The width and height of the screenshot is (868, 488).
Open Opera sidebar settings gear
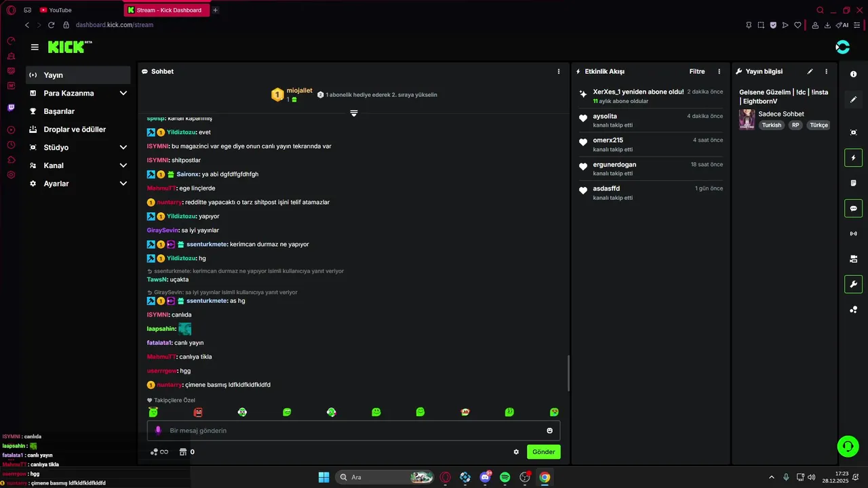pyautogui.click(x=11, y=175)
